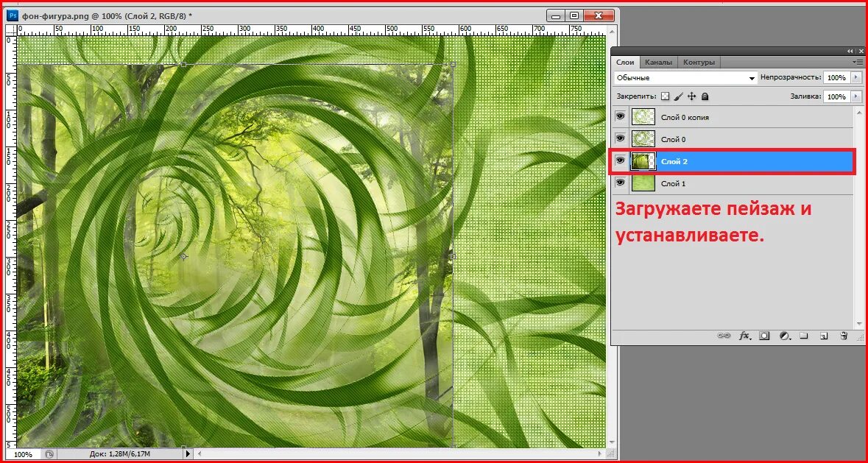Open the status bar info arrow menu
The image size is (868, 463).
pyautogui.click(x=188, y=453)
